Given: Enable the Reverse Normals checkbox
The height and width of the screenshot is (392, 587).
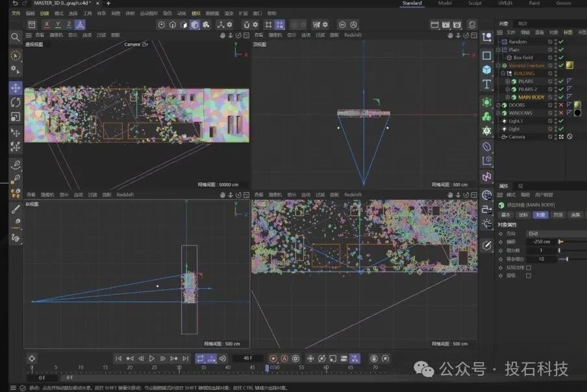Looking at the screenshot, I should coord(528,267).
